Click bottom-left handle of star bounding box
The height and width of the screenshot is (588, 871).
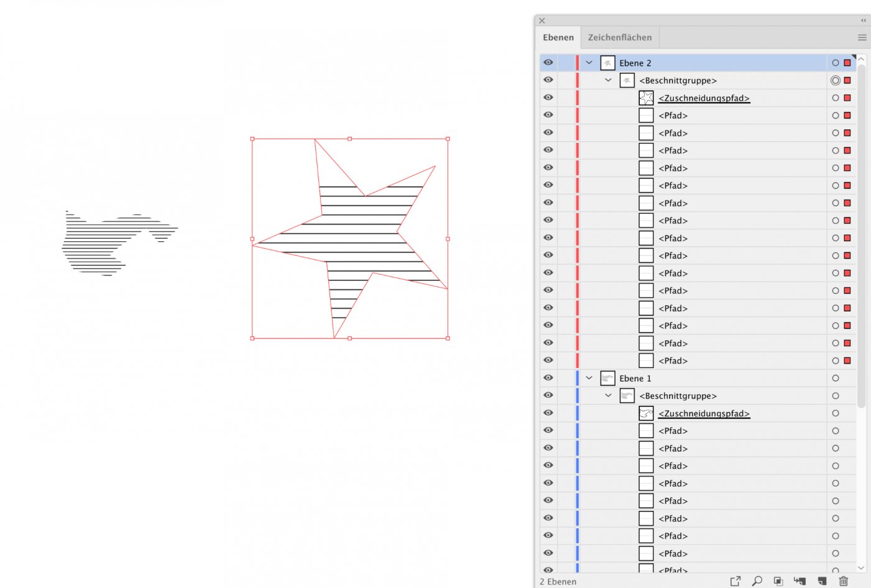click(252, 338)
